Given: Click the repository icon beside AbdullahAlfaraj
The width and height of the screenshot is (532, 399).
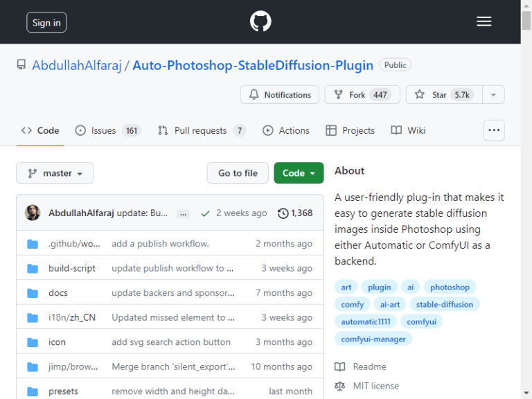Looking at the screenshot, I should 21,64.
